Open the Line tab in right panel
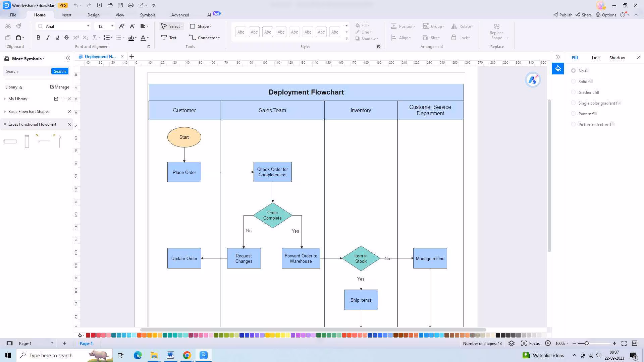The width and height of the screenshot is (644, 362). point(595,58)
